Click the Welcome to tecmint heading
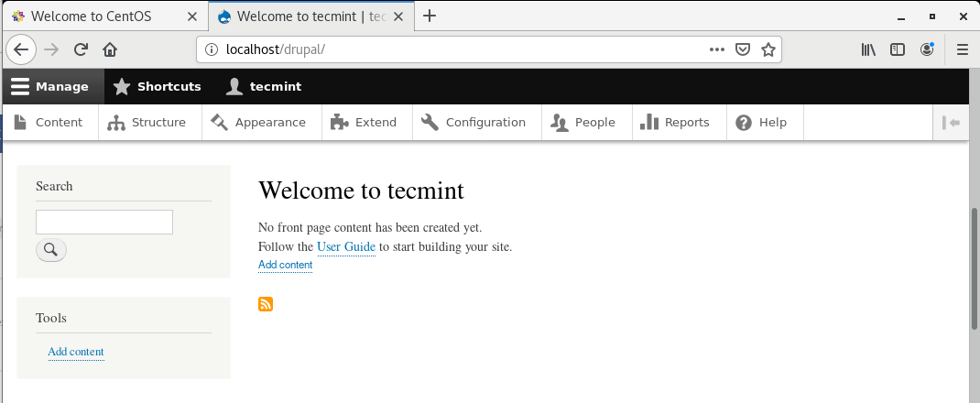The width and height of the screenshot is (980, 403). coord(361,190)
